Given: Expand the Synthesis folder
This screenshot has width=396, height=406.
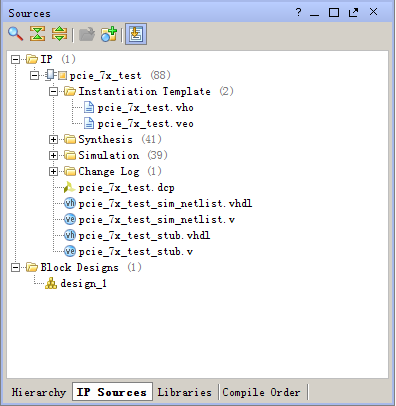Looking at the screenshot, I should point(53,139).
